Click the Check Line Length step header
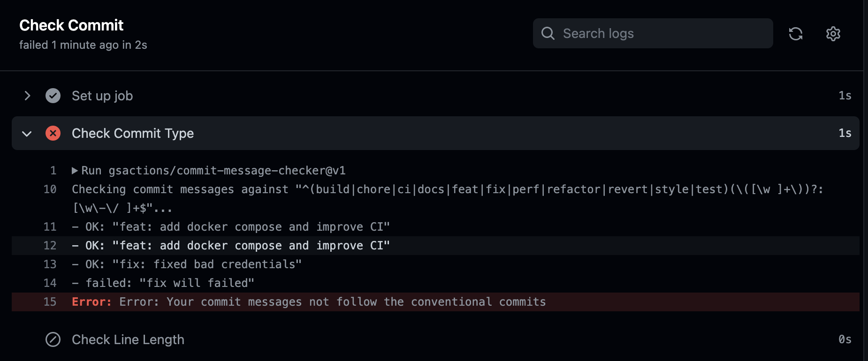868x361 pixels. [x=128, y=339]
